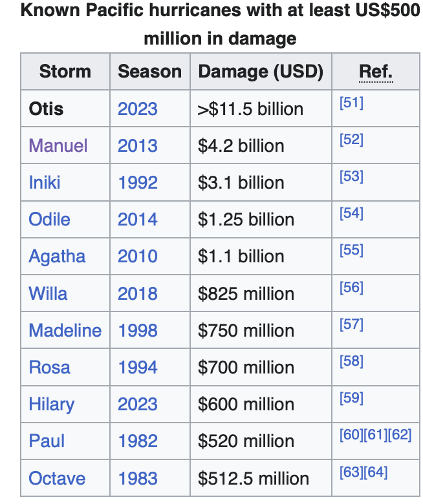The height and width of the screenshot is (504, 423).
Task: Open the 1992 season link
Action: (138, 183)
